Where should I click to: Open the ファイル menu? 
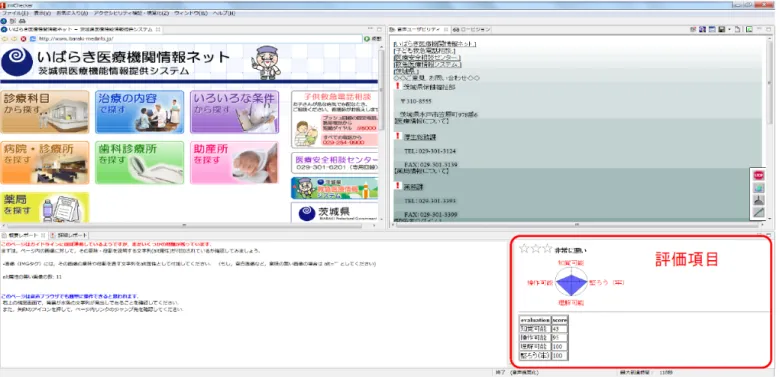tap(15, 13)
